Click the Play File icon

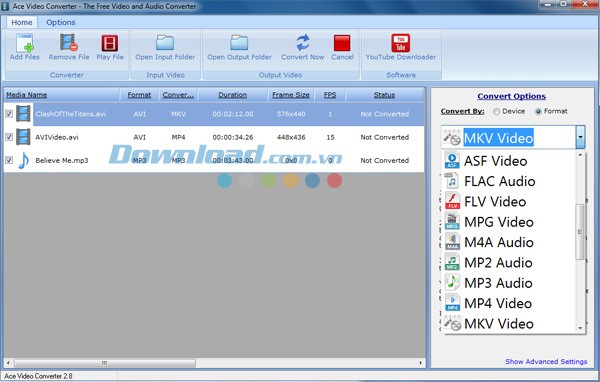coord(110,43)
